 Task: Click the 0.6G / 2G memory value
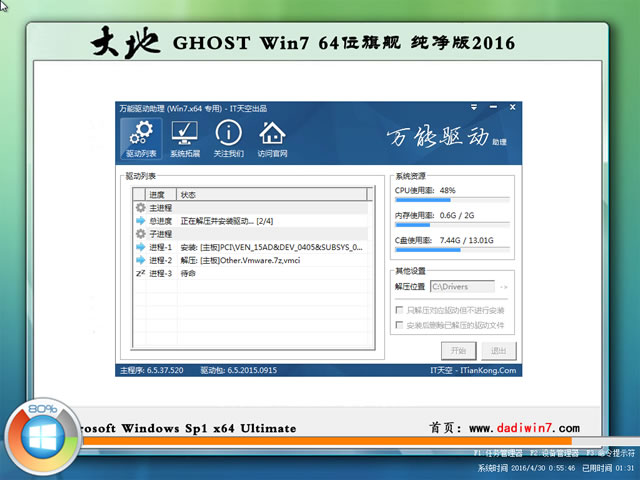tap(457, 215)
